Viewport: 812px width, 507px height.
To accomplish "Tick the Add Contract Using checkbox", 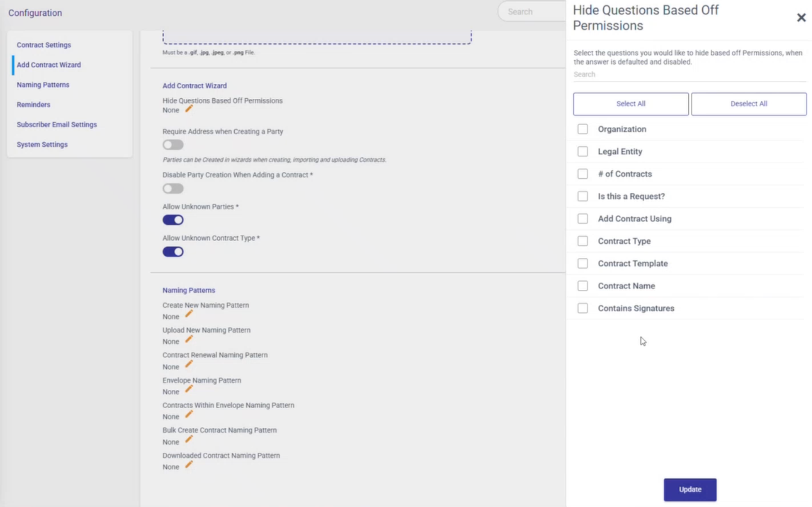I will (582, 219).
